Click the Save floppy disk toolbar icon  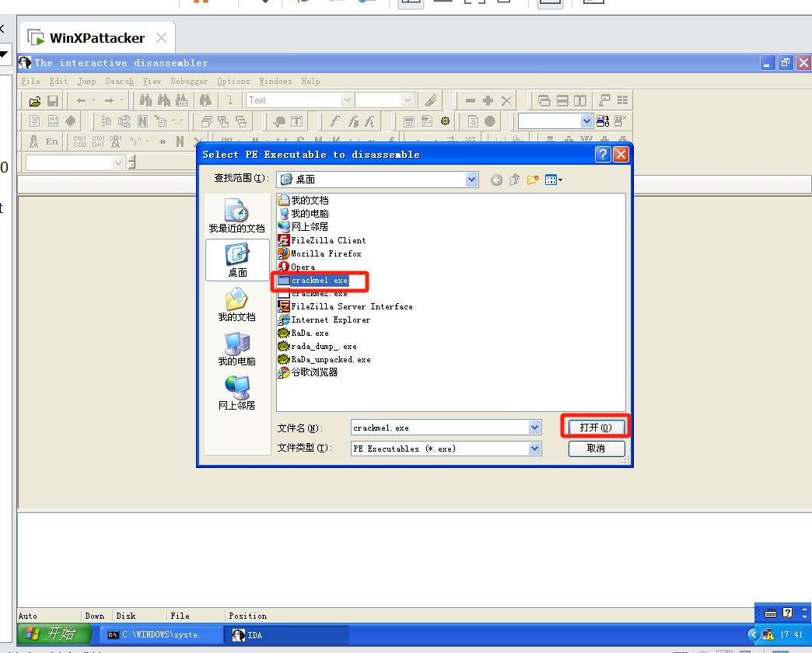[53, 101]
